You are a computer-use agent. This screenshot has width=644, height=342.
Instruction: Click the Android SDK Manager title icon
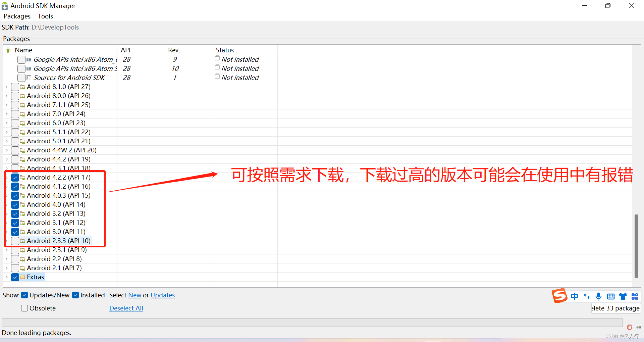pyautogui.click(x=5, y=6)
